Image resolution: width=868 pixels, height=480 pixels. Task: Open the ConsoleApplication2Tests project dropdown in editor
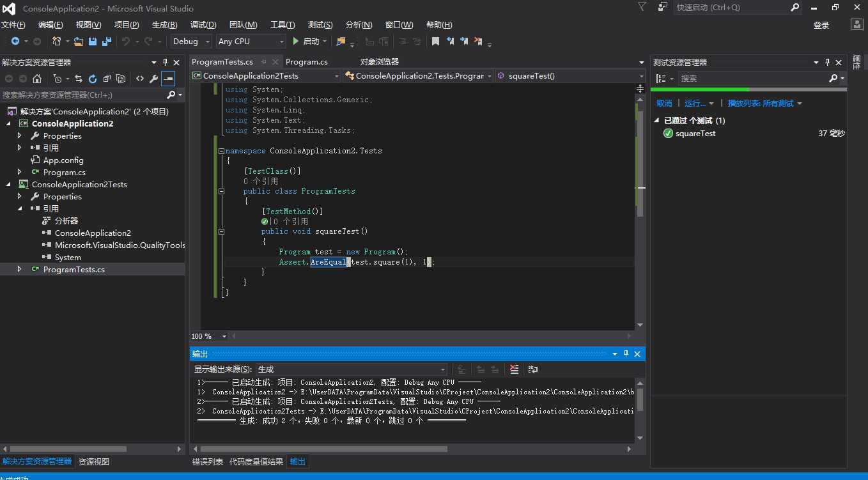point(266,75)
